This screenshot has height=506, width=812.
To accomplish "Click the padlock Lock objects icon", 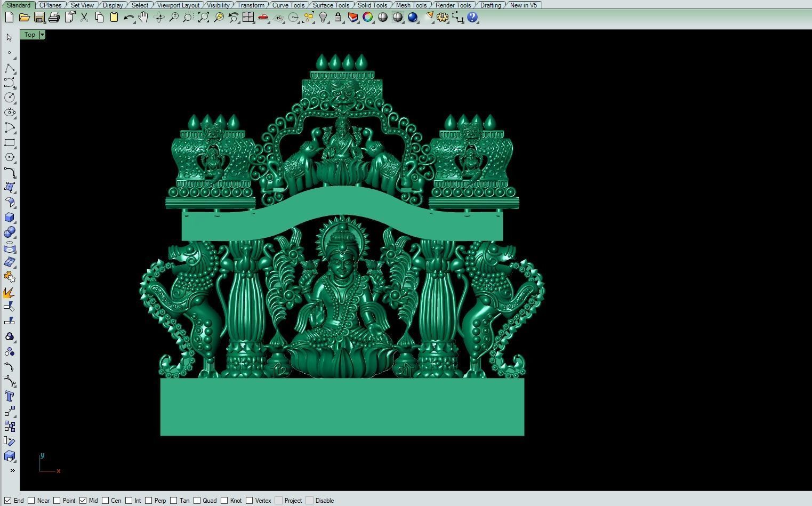I will (x=338, y=18).
